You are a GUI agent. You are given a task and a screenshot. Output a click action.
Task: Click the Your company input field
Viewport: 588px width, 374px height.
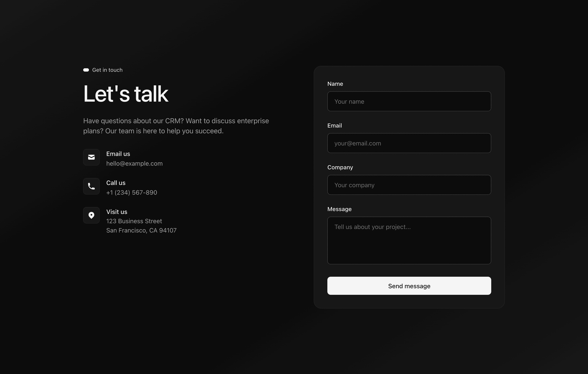[x=409, y=185]
